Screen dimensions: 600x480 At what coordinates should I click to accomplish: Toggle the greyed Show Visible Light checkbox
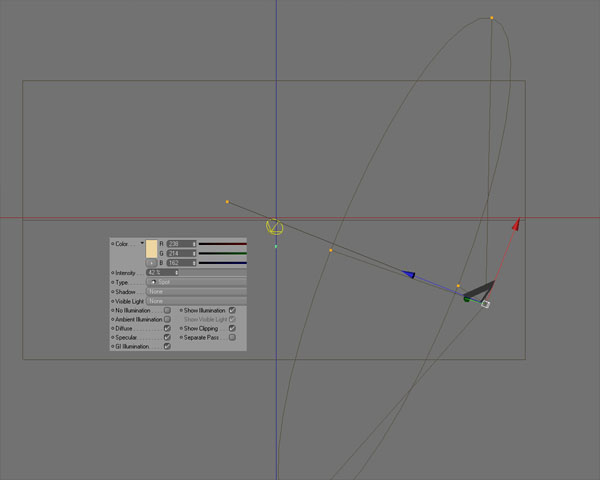(232, 319)
